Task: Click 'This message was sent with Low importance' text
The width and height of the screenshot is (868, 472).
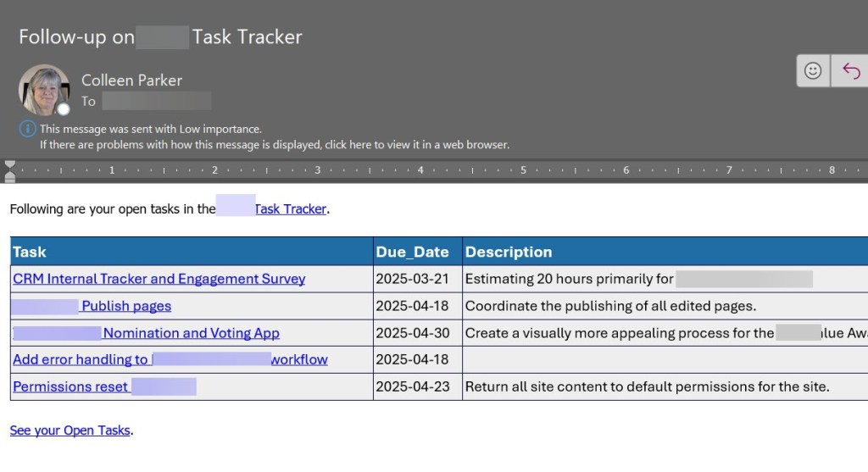Action: click(151, 129)
